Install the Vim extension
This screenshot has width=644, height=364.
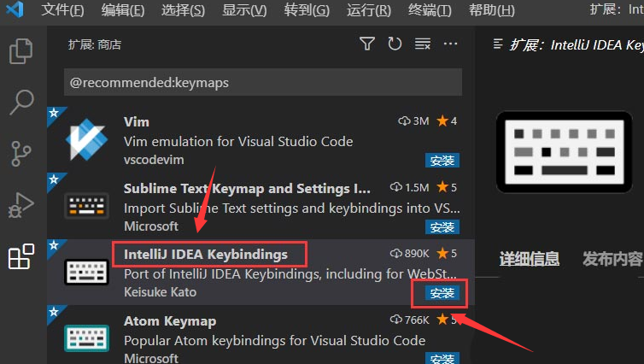coord(442,160)
